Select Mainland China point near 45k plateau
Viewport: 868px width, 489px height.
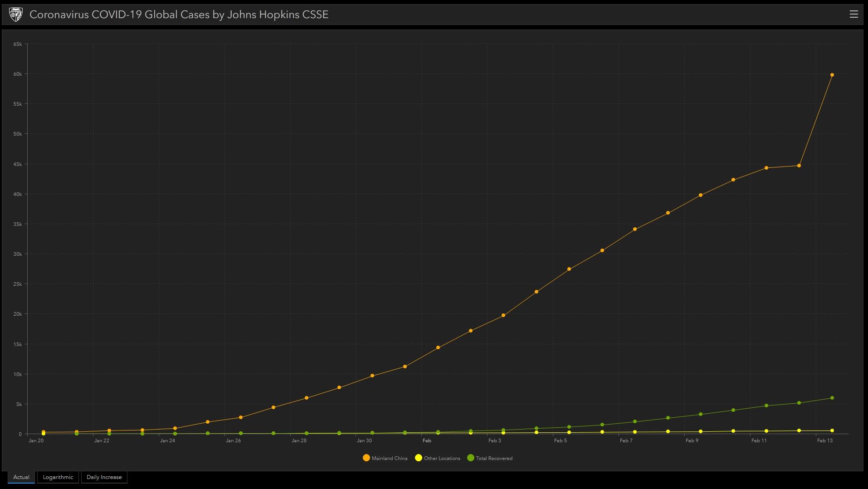click(x=799, y=166)
